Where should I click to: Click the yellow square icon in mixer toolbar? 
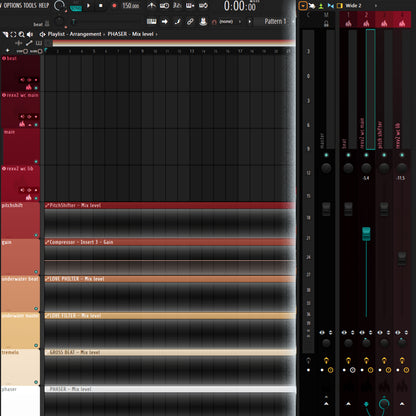click(340, 6)
